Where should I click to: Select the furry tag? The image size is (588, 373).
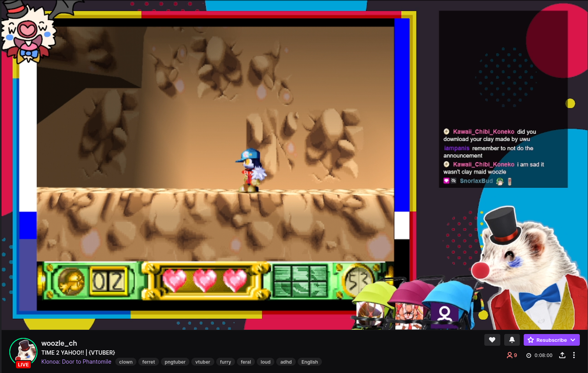pyautogui.click(x=225, y=362)
